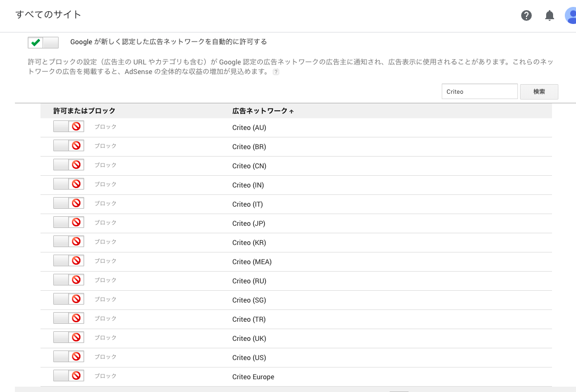Select the Criteo (RU) network name

(x=249, y=281)
